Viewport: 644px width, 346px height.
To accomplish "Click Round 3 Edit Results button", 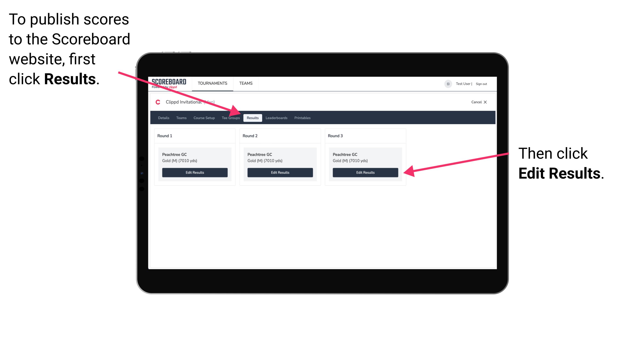I will click(365, 172).
